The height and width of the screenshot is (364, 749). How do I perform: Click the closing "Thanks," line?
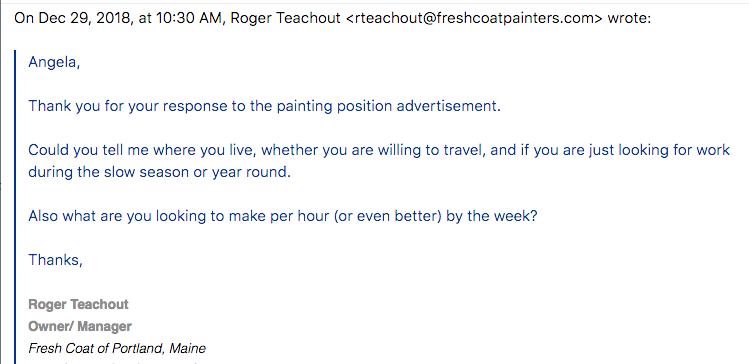(56, 260)
